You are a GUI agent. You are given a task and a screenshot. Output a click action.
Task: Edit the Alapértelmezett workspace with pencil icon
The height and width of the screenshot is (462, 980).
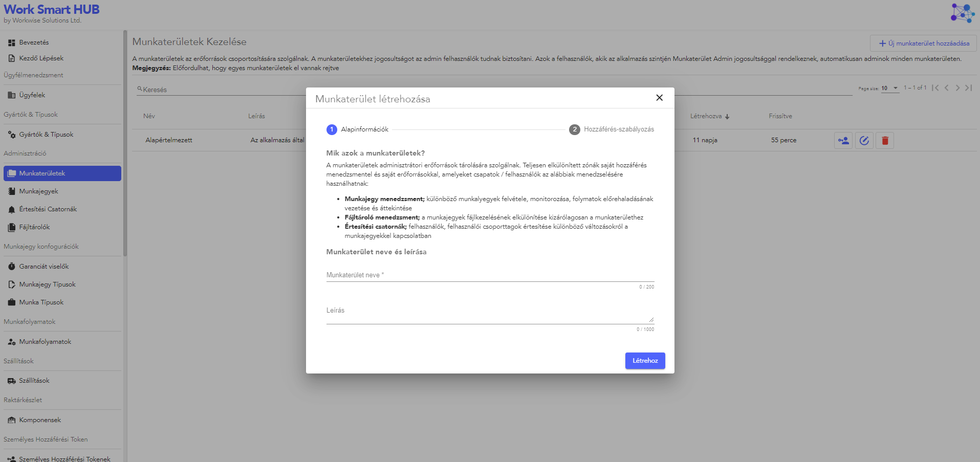pyautogui.click(x=864, y=140)
